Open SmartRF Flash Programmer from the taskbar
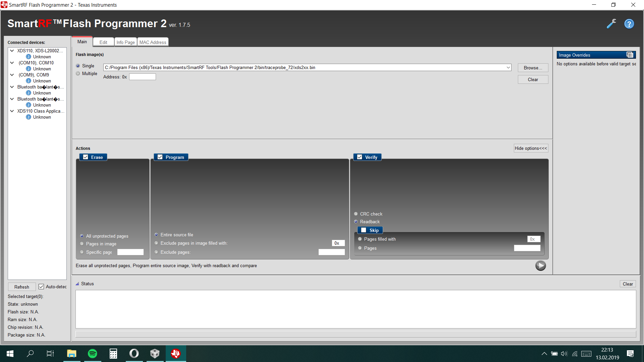 pyautogui.click(x=176, y=354)
